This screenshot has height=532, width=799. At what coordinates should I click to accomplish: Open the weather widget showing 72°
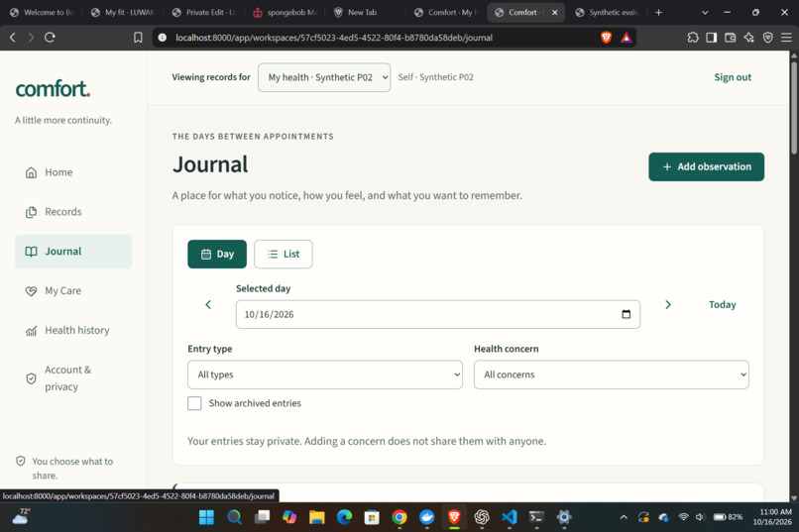tap(22, 517)
